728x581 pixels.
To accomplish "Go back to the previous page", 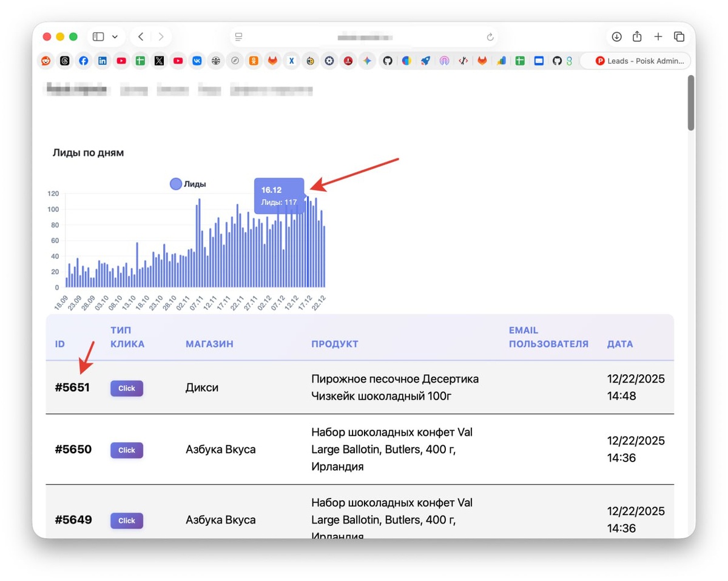I will click(141, 36).
